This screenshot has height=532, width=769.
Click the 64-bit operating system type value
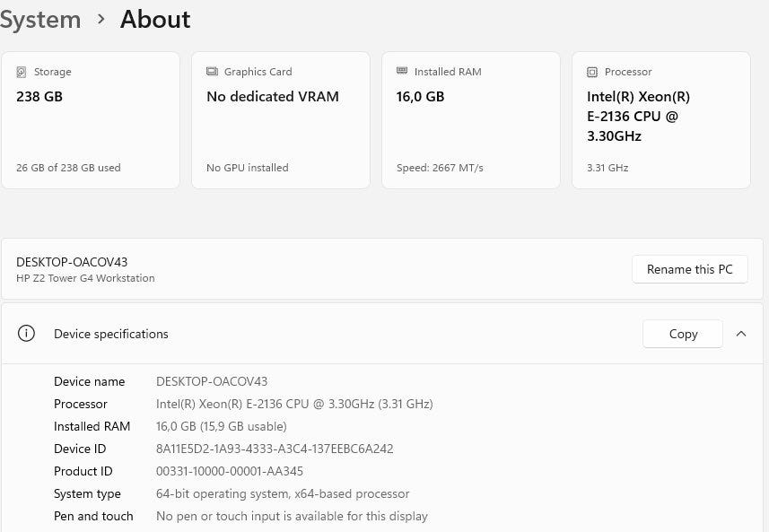(x=283, y=493)
